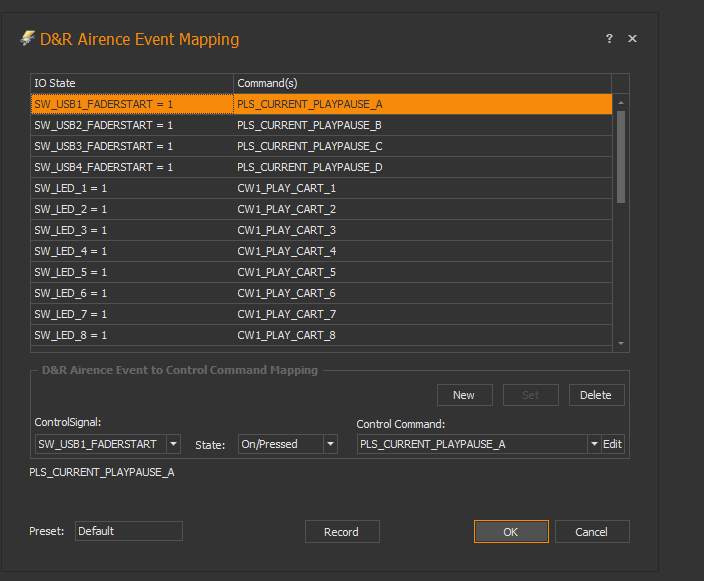Select the CW1_PLAY_CART_8 row
This screenshot has height=581, width=704.
(420, 335)
